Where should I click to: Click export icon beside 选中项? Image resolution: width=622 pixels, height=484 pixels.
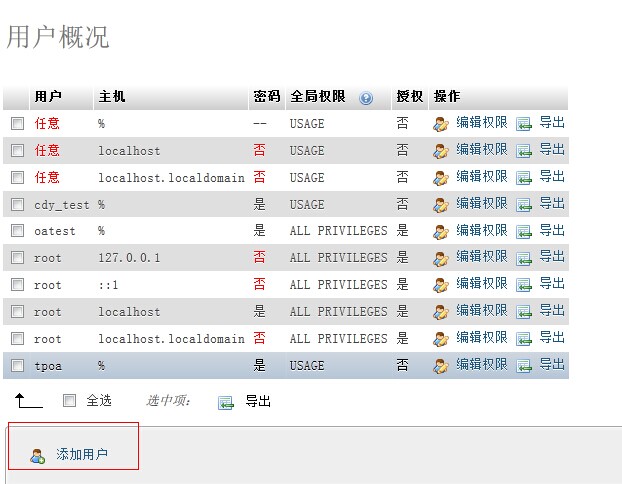coord(226,403)
